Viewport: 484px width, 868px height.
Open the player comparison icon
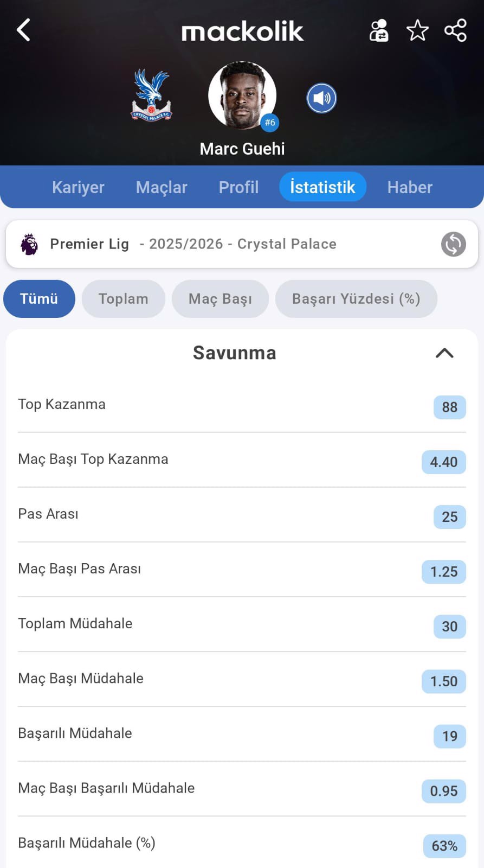pos(379,30)
